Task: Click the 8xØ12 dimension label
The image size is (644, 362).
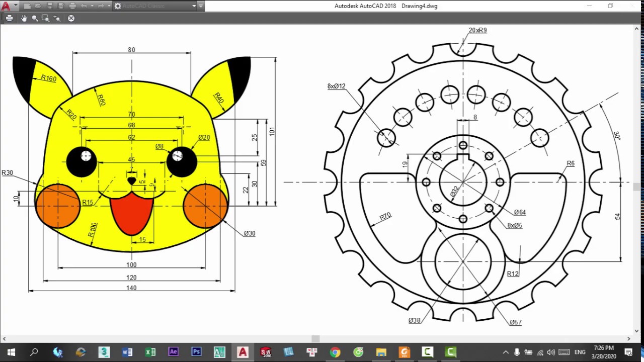Action: click(x=336, y=86)
